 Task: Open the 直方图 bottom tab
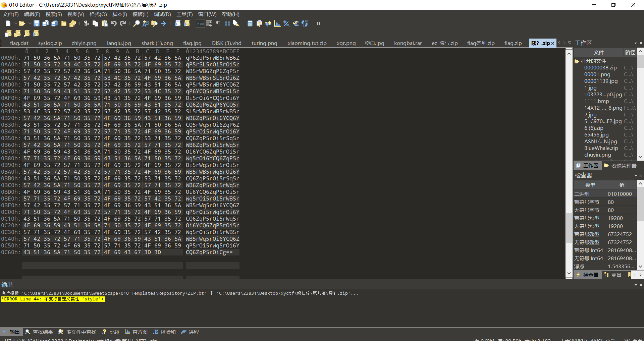(136, 332)
